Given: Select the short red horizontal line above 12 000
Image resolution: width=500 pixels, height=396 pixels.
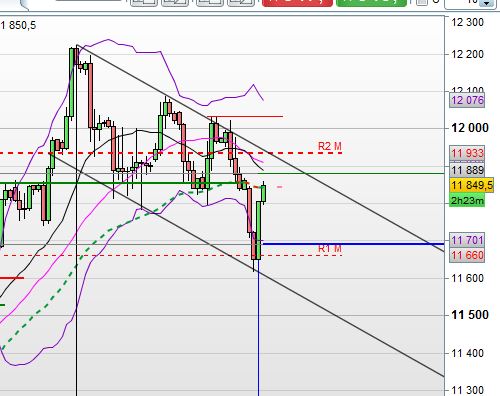Looking at the screenshot, I should coord(245,117).
